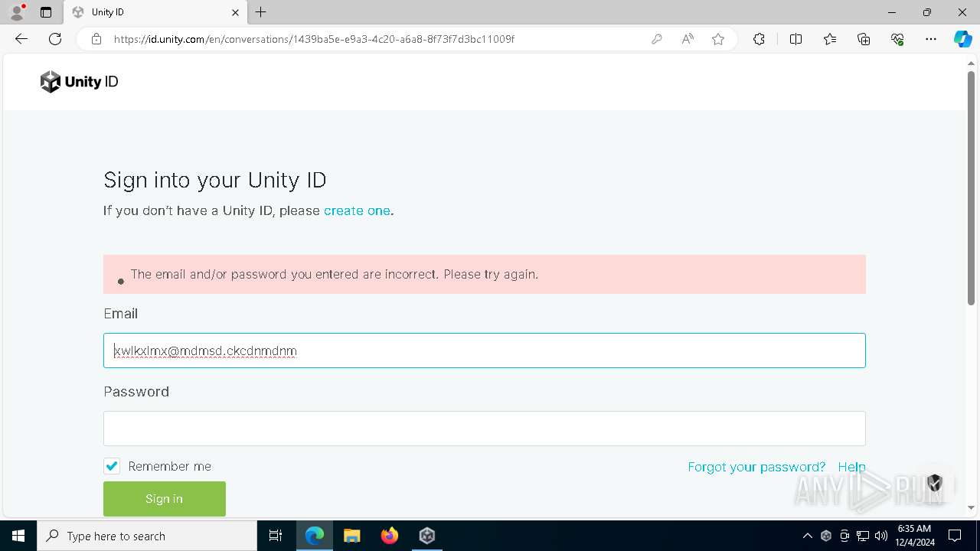
Task: Select the Unity ID tab
Action: coord(155,12)
